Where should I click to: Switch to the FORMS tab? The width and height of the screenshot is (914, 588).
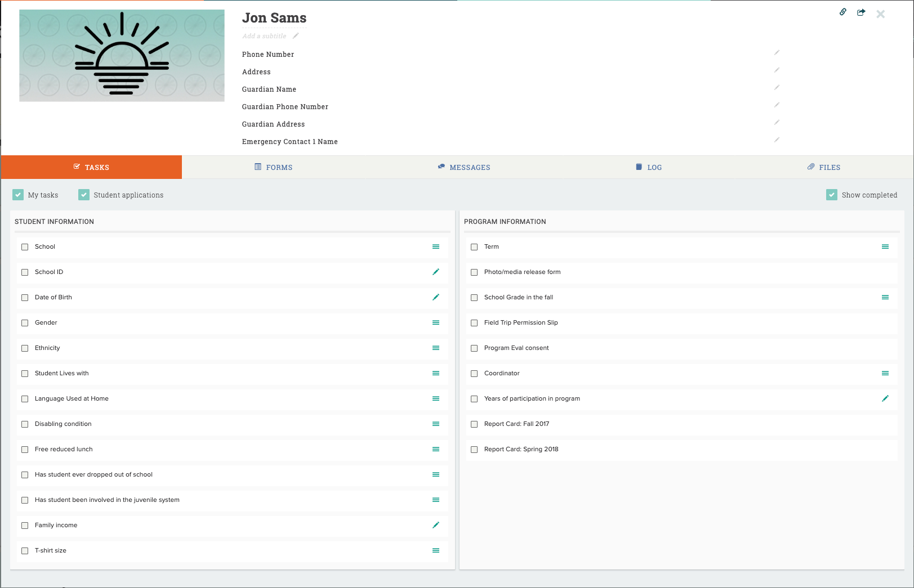274,167
